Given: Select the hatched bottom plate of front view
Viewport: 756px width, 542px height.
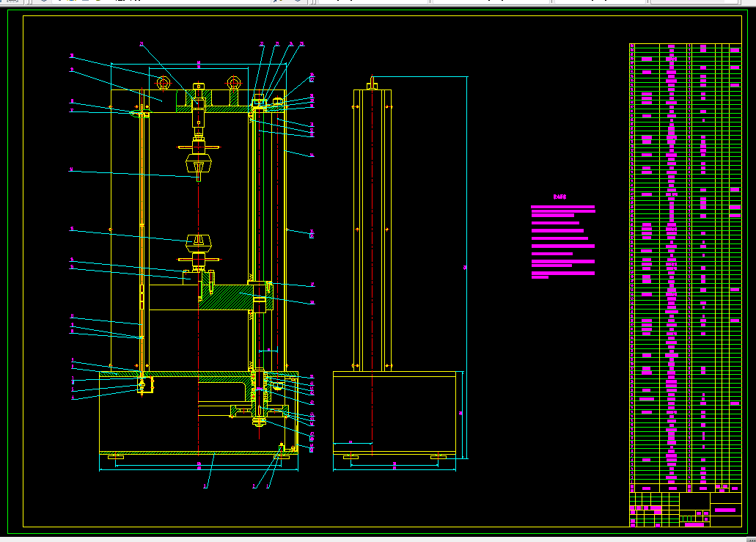Looking at the screenshot, I should pyautogui.click(x=198, y=453).
